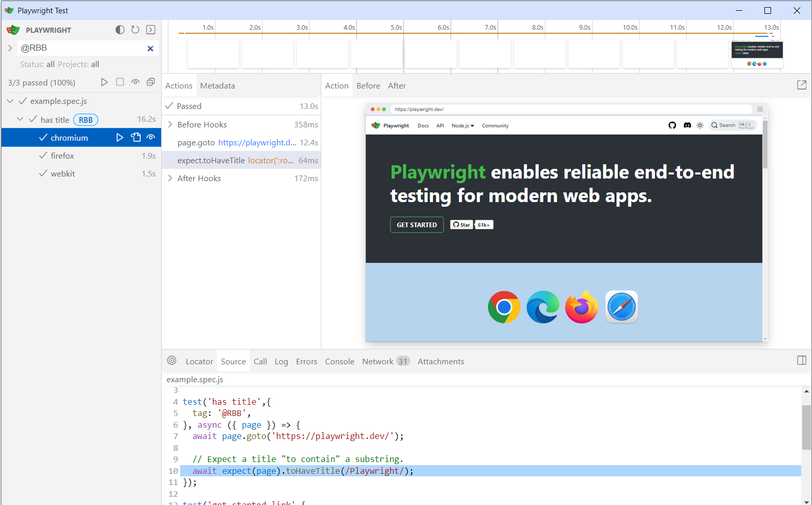Image resolution: width=812 pixels, height=505 pixels.
Task: Switch to the Metadata tab
Action: [217, 86]
